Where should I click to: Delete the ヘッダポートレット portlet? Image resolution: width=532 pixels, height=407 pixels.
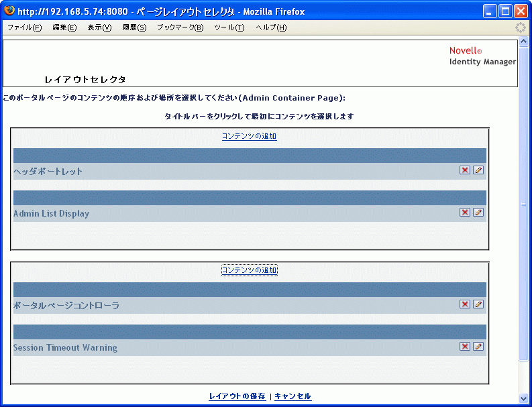click(x=464, y=170)
